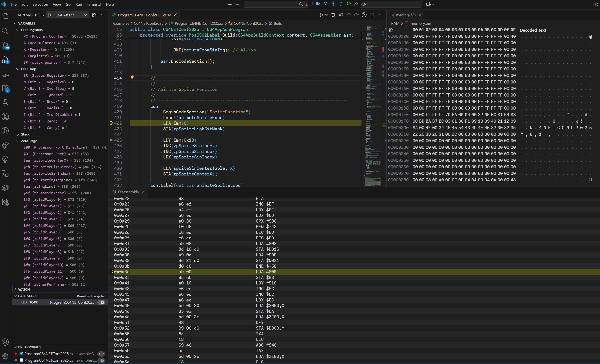Viewport: 600px width, 364px height.
Task: Select the Testing flask icon in the sidebar
Action: pyautogui.click(x=5, y=102)
